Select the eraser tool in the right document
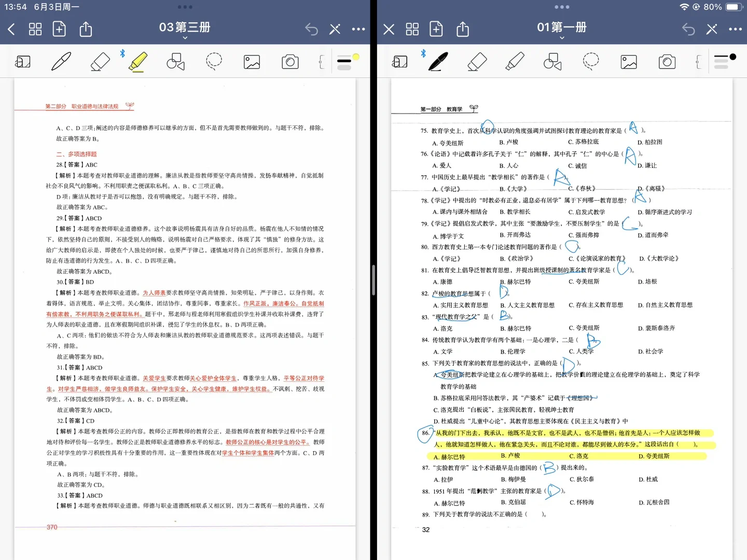Screen dimensions: 747x560 pyautogui.click(x=477, y=61)
